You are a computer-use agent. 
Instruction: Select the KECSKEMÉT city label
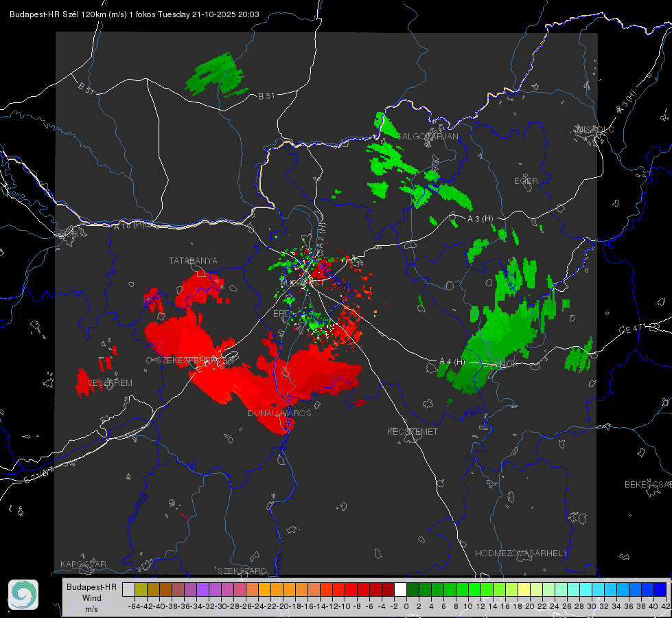[413, 432]
